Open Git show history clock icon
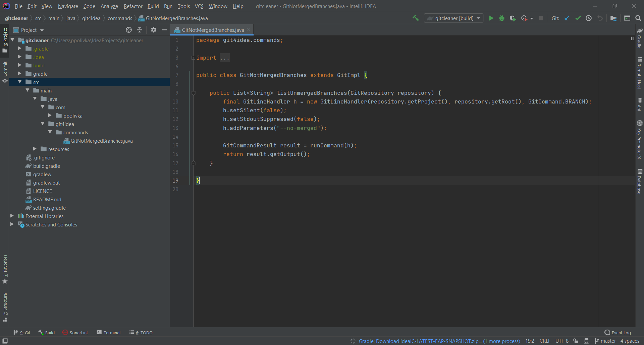644x345 pixels. 589,18
